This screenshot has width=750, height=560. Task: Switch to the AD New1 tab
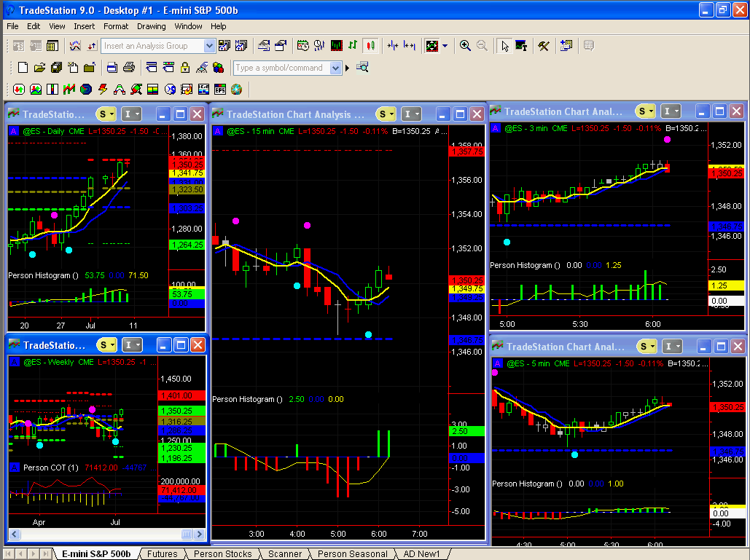421,553
